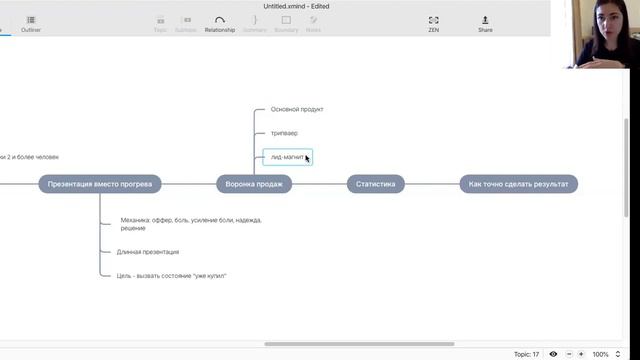This screenshot has height=360, width=640.
Task: Zoom out with the minus button
Action: coord(569,354)
